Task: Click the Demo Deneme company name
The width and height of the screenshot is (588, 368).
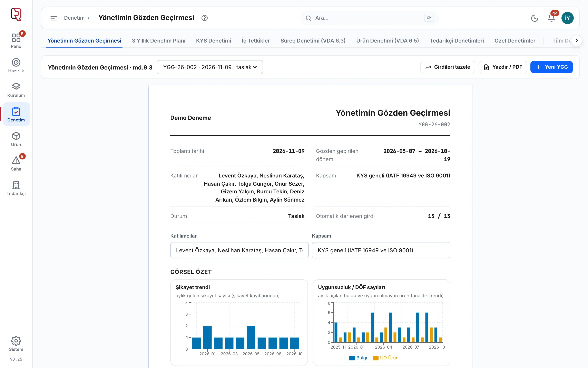Action: 190,118
